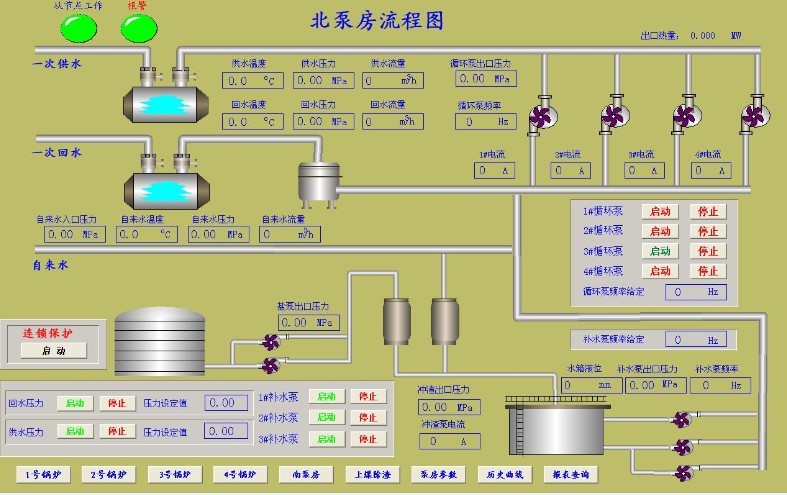
Task: Disable 回水压力 control with 停止
Action: [x=117, y=403]
